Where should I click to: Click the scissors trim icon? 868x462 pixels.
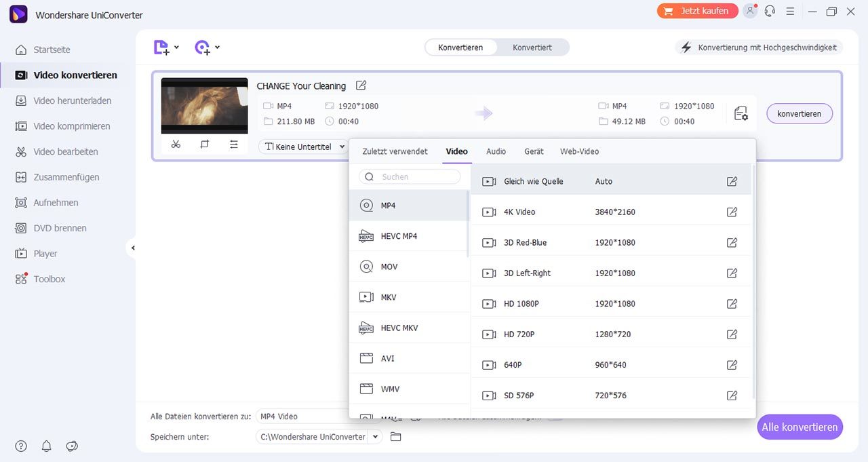(176, 144)
